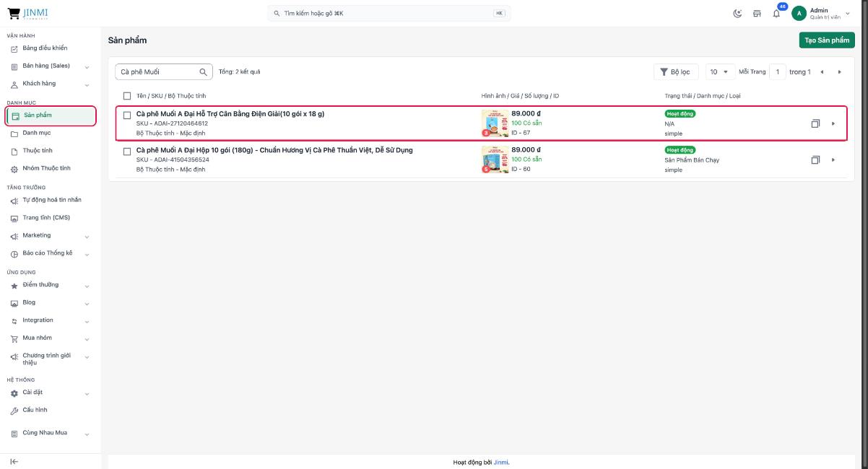Screen dimensions: 868x469
Task: Go to Bảng điều khiển dashboard
Action: (45, 48)
